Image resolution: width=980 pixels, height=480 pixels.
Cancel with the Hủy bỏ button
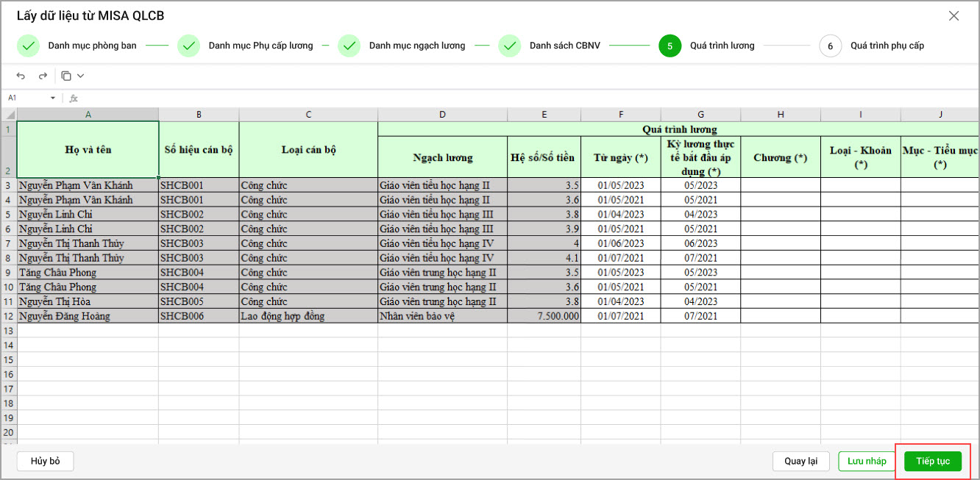coord(45,461)
